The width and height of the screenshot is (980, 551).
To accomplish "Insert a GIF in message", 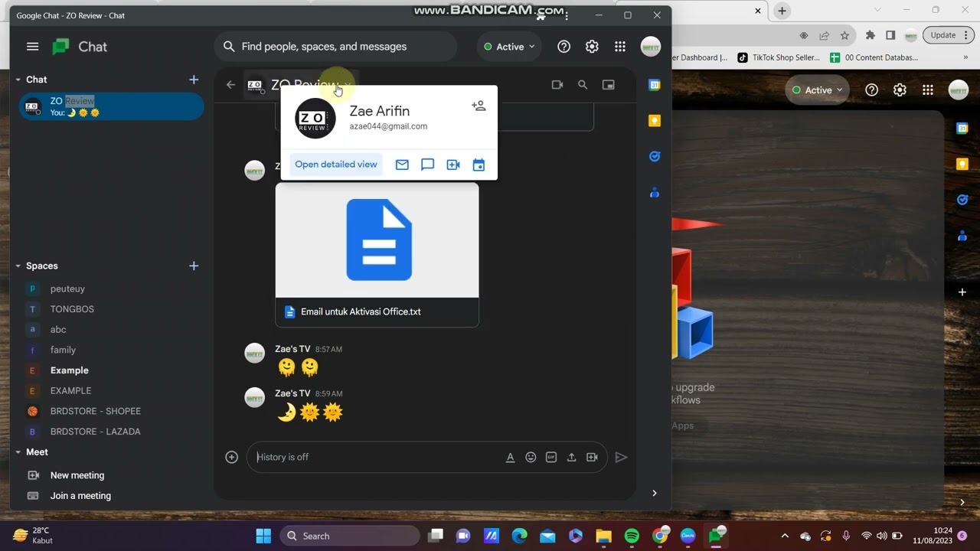I will [x=550, y=457].
